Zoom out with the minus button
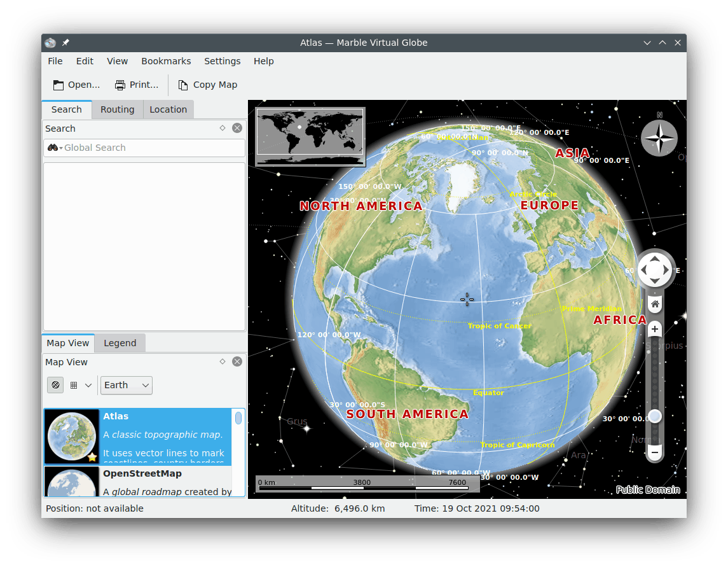This screenshot has width=728, height=567. click(655, 452)
